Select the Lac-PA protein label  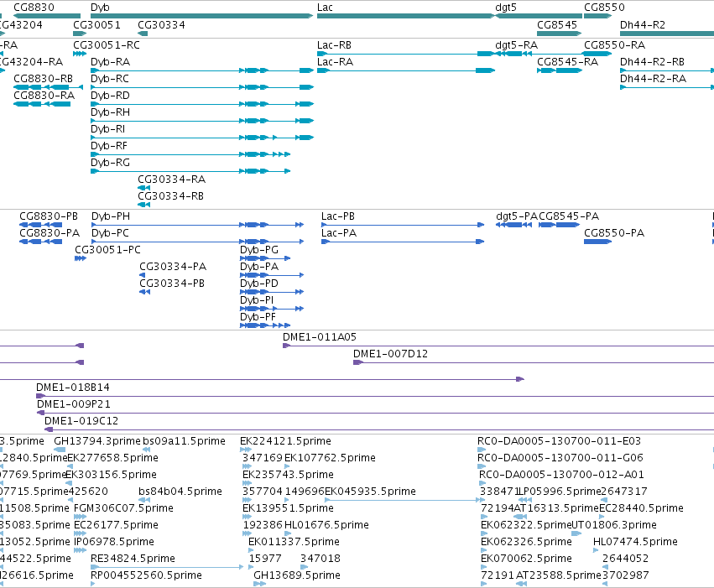(x=339, y=233)
